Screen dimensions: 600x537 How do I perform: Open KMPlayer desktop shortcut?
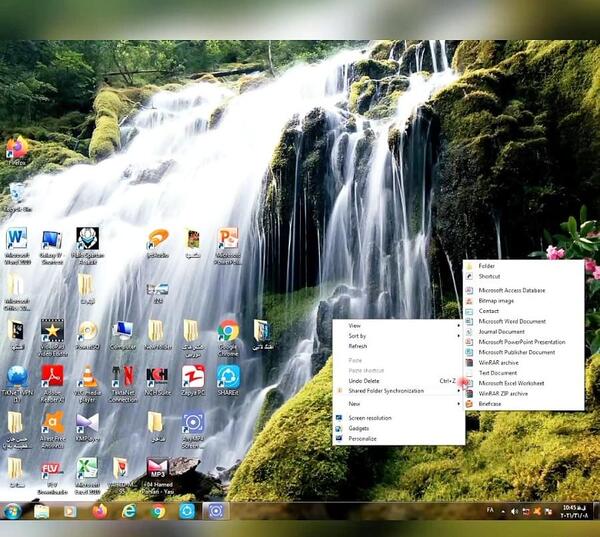88,426
